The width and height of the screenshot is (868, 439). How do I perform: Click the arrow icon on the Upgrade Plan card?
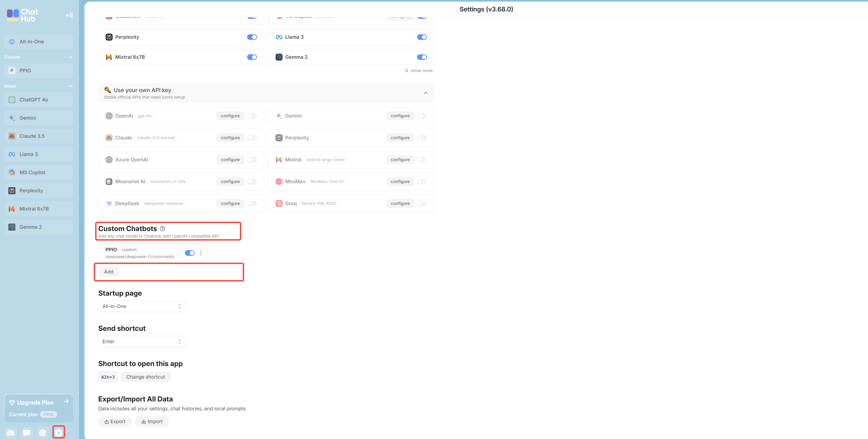pyautogui.click(x=66, y=401)
